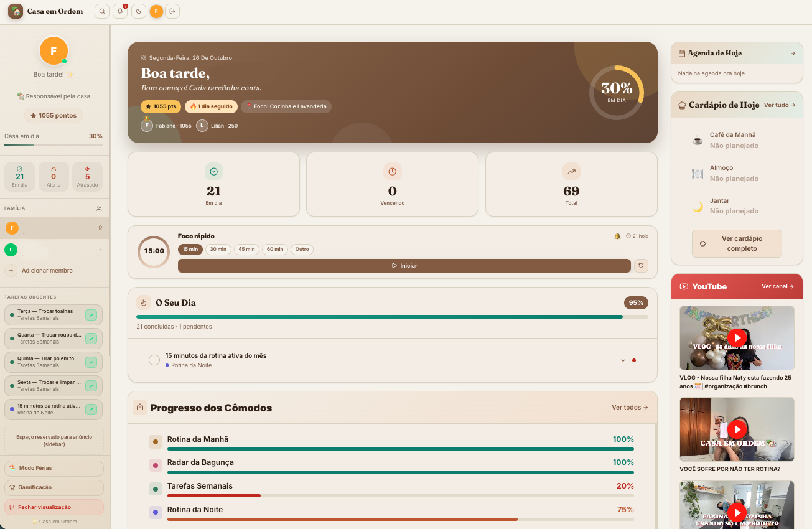Choose Outro custom focus duration
Image resolution: width=812 pixels, height=529 pixels.
tap(302, 249)
